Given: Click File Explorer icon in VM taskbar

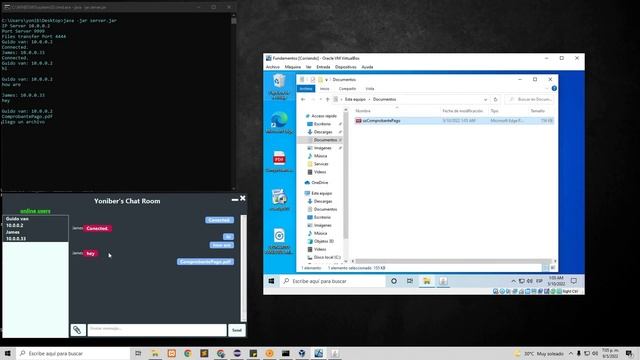Looking at the screenshot, I should click(427, 281).
